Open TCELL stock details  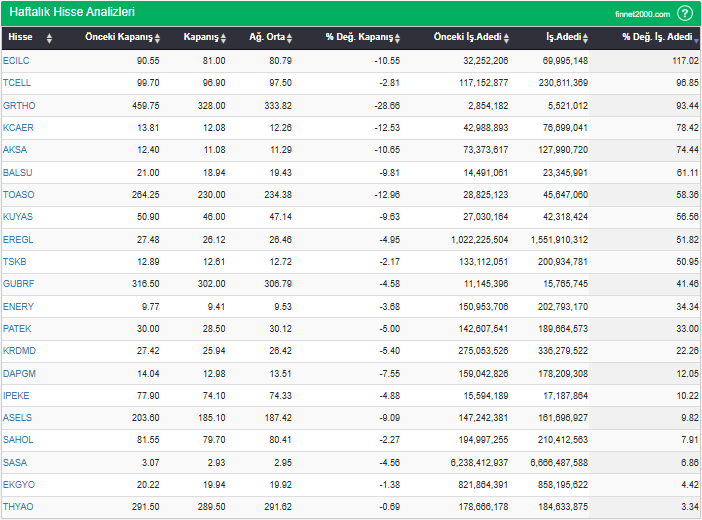coord(17,82)
